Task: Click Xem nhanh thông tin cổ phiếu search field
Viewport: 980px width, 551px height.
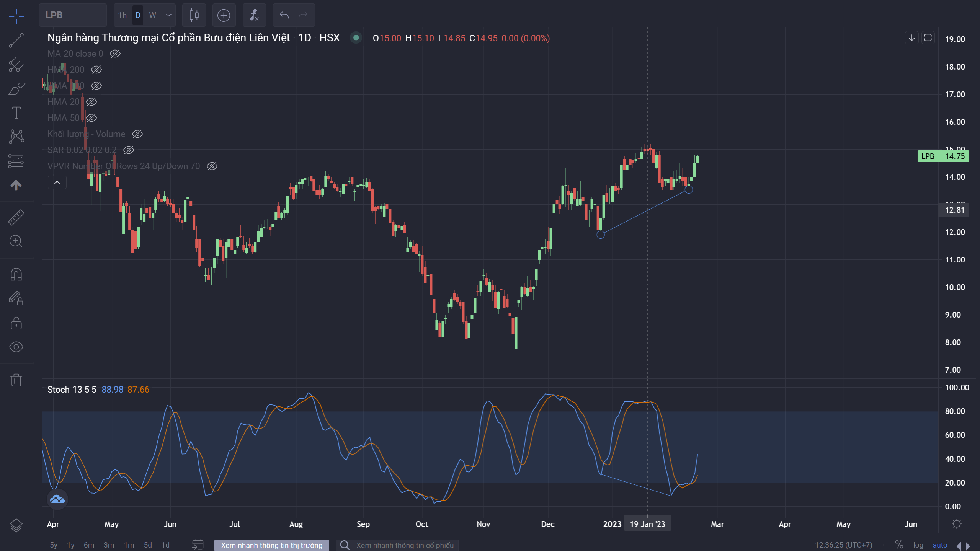Action: [x=397, y=545]
